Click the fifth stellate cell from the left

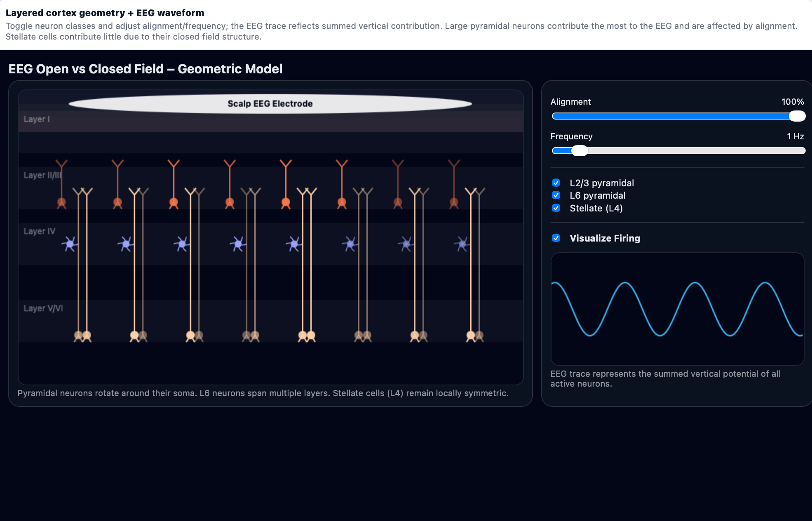pyautogui.click(x=294, y=244)
